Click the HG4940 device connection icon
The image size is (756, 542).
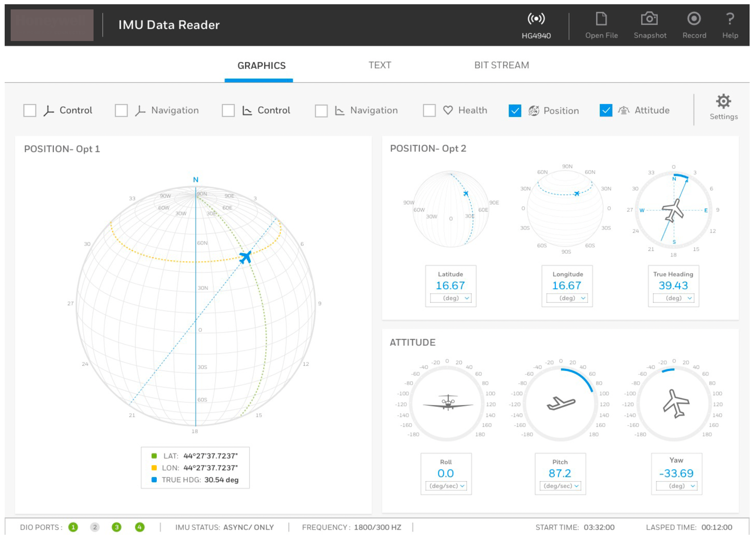[x=536, y=19]
